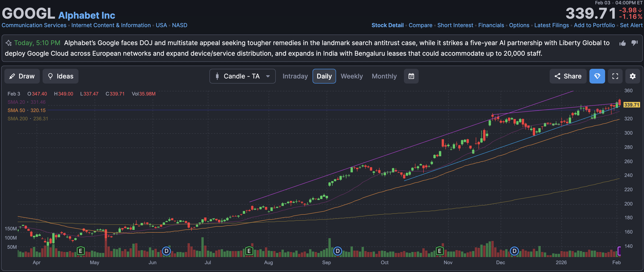The image size is (644, 272).
Task: Click the Add to Portfolio link
Action: coord(594,25)
